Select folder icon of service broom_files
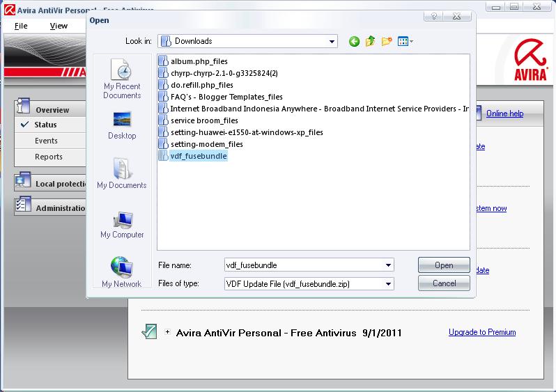The width and height of the screenshot is (556, 392). [x=163, y=120]
